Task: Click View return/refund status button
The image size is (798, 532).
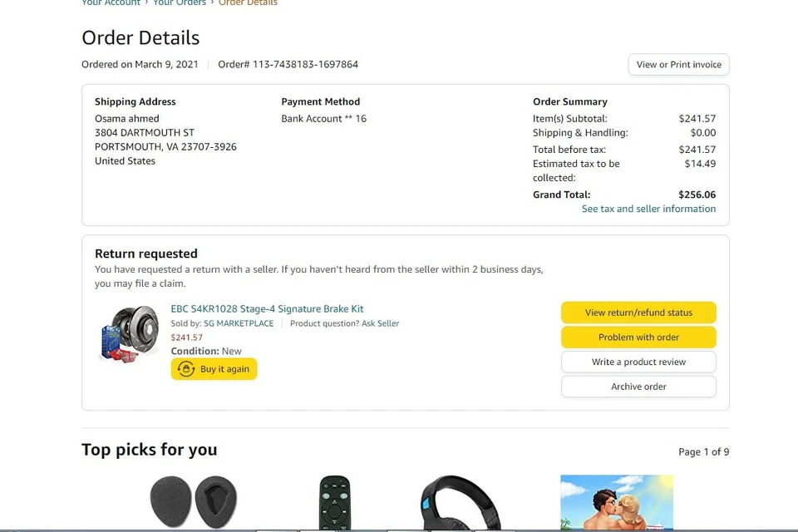Action: click(638, 313)
